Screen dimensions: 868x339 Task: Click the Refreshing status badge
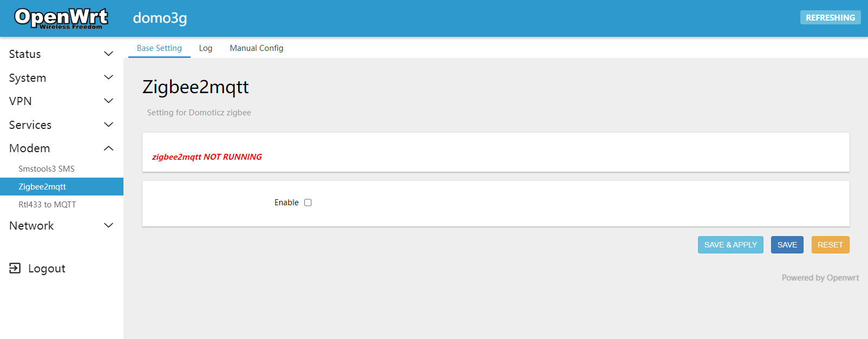tap(830, 18)
